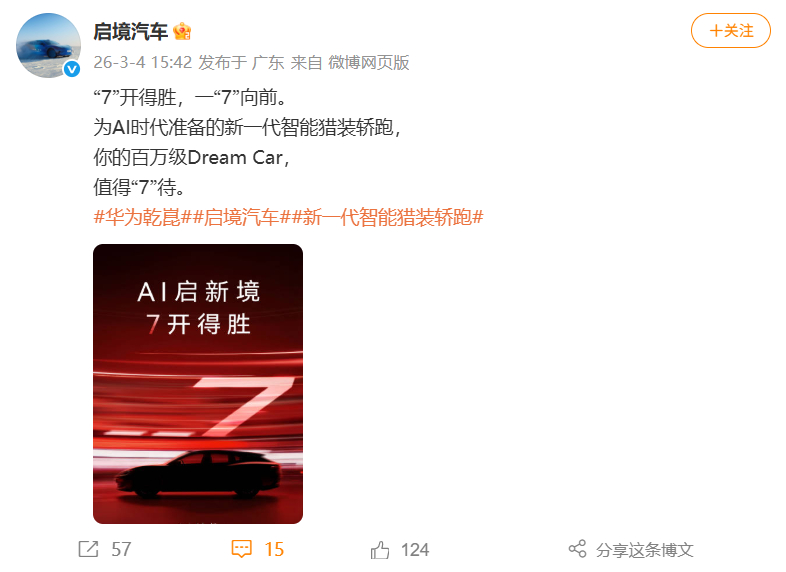786x572 pixels.
Task: Open the 启境汽车 account name
Action: pyautogui.click(x=130, y=32)
